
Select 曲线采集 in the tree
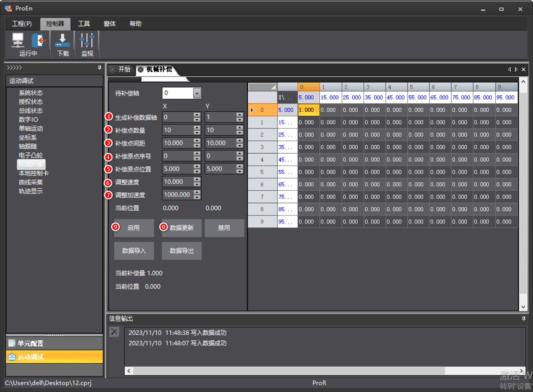tap(31, 182)
